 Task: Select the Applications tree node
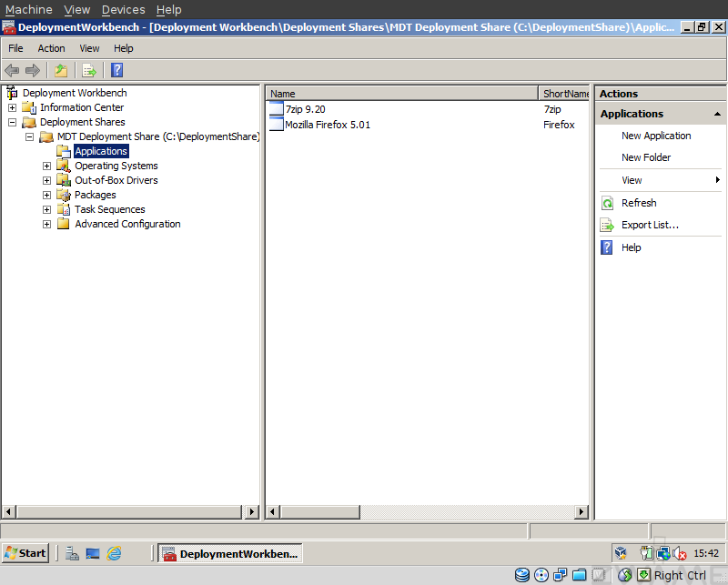click(101, 151)
